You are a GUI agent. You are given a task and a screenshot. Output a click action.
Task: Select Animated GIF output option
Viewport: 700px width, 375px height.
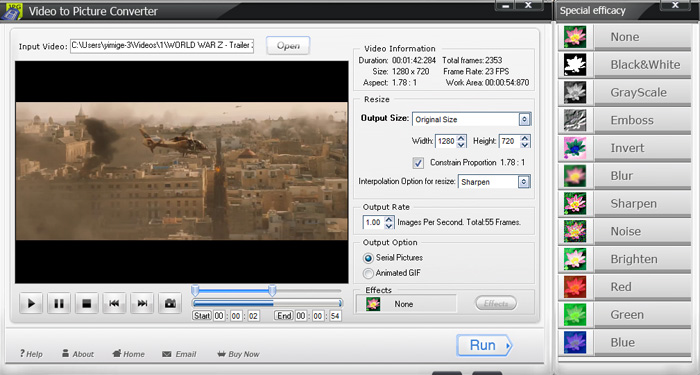pos(368,273)
